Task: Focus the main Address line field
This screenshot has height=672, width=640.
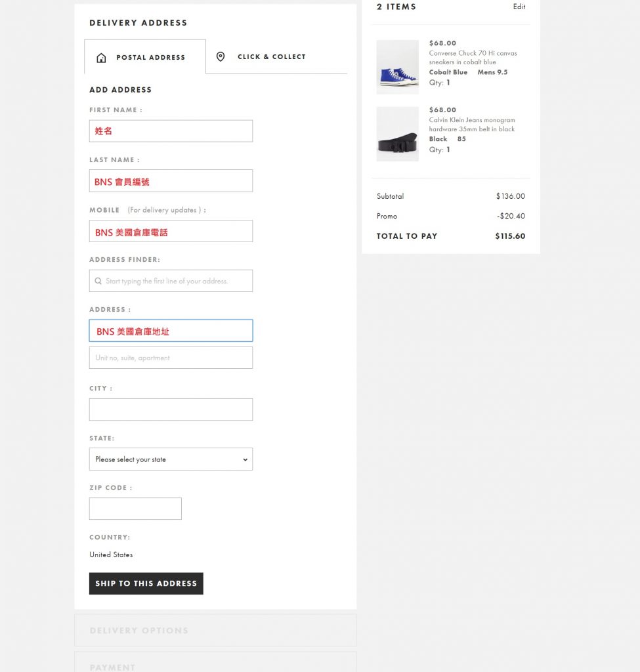Action: [171, 331]
